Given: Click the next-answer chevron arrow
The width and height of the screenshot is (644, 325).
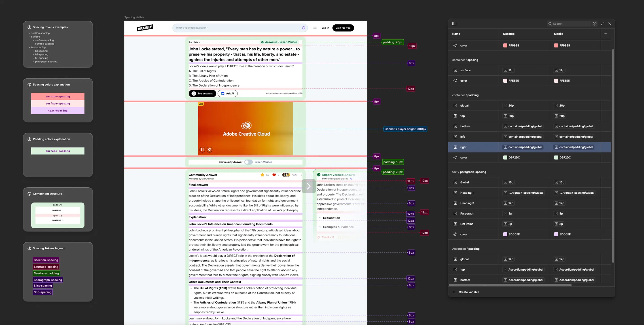Looking at the screenshot, I should [309, 186].
